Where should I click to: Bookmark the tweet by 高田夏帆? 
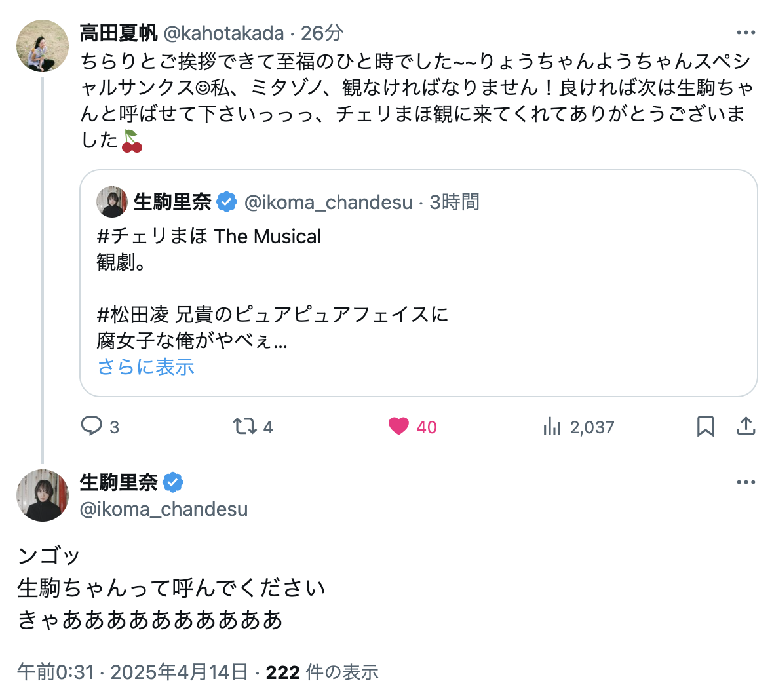point(705,427)
